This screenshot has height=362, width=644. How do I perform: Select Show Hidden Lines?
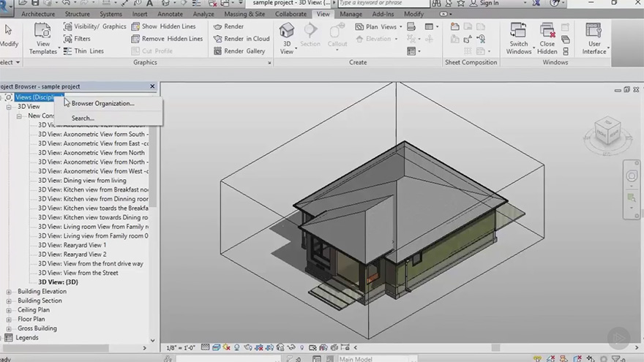tap(163, 26)
